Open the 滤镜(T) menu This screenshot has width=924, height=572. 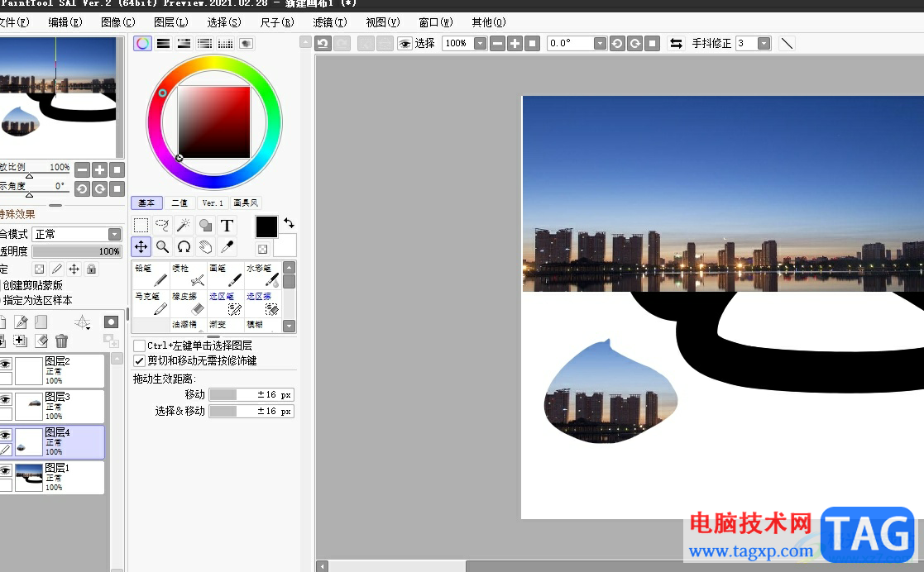click(x=330, y=22)
